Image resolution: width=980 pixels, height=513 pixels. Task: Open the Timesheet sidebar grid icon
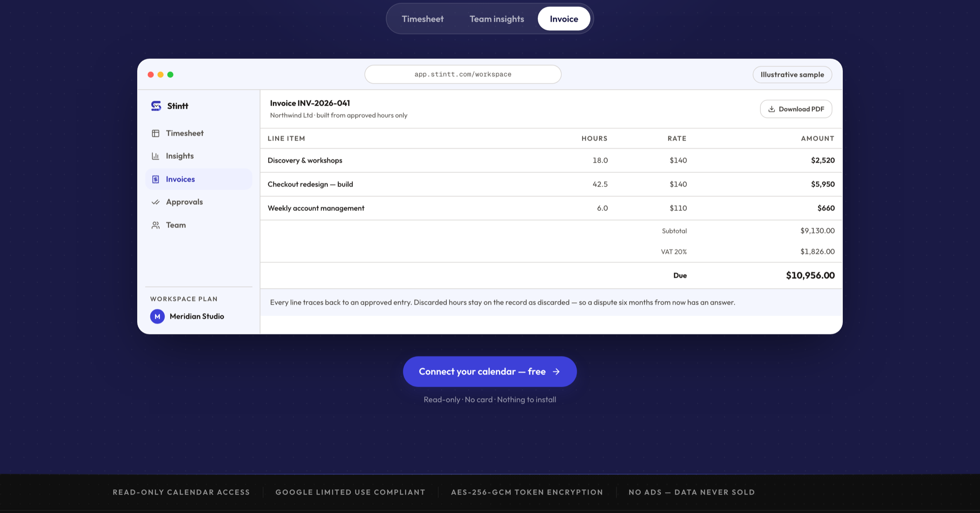pyautogui.click(x=156, y=133)
